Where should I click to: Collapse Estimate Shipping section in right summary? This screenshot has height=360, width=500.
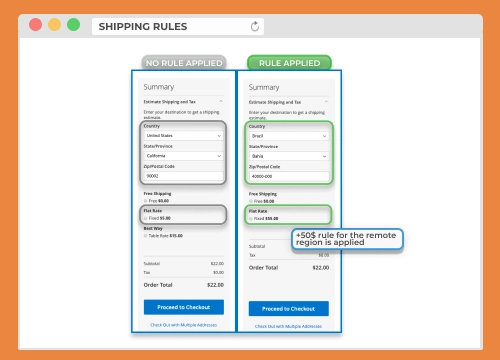point(326,102)
